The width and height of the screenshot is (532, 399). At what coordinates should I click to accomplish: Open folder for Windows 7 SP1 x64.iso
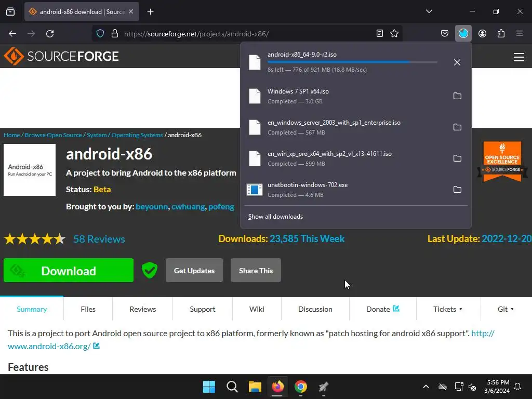tap(457, 96)
